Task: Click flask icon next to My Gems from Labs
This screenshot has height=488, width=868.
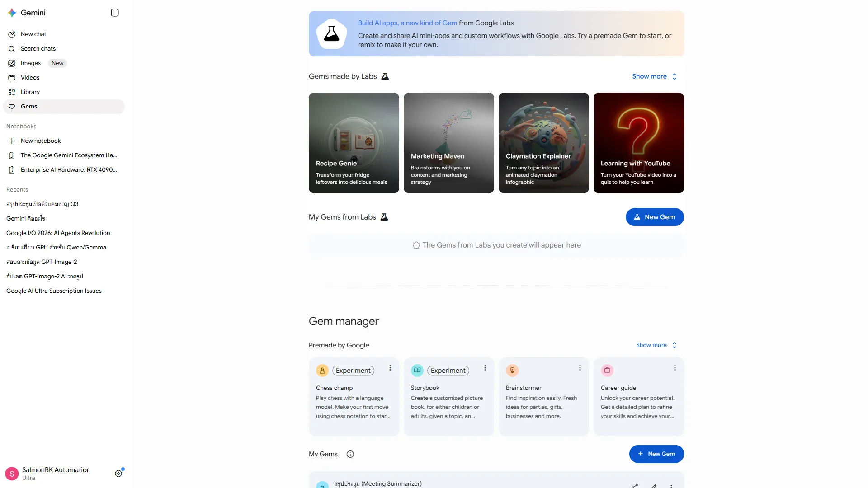Action: tap(384, 217)
